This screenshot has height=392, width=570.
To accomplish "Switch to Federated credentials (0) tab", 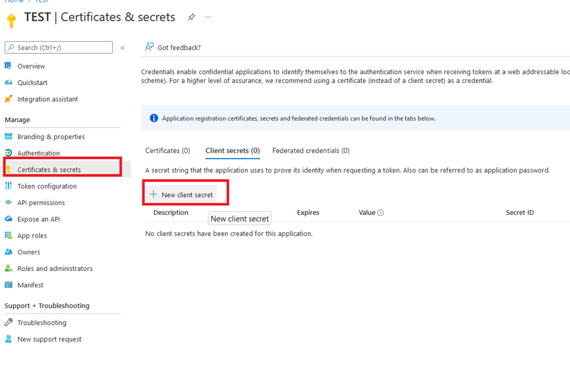I will point(311,151).
